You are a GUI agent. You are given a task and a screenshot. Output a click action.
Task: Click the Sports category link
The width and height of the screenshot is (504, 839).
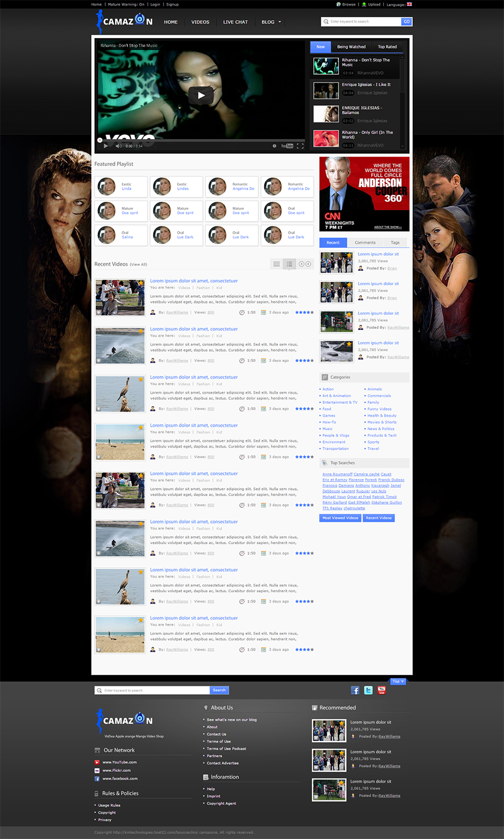point(373,442)
